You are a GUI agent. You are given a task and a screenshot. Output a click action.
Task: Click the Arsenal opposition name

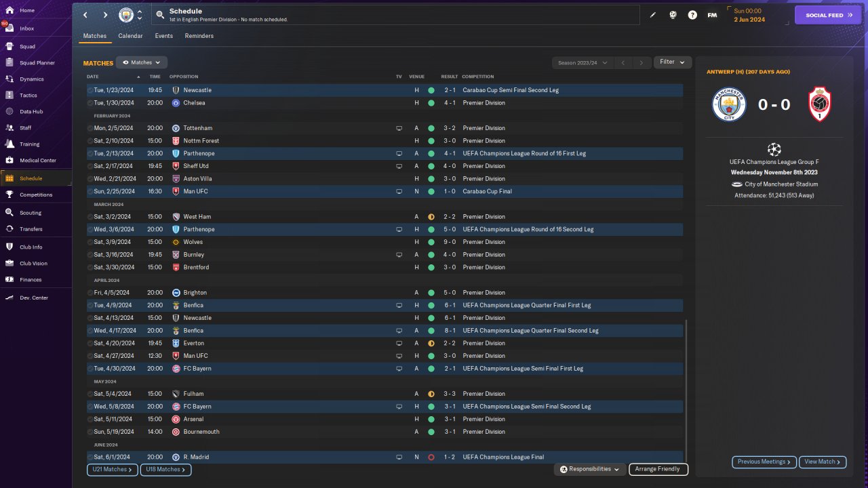[x=193, y=420]
